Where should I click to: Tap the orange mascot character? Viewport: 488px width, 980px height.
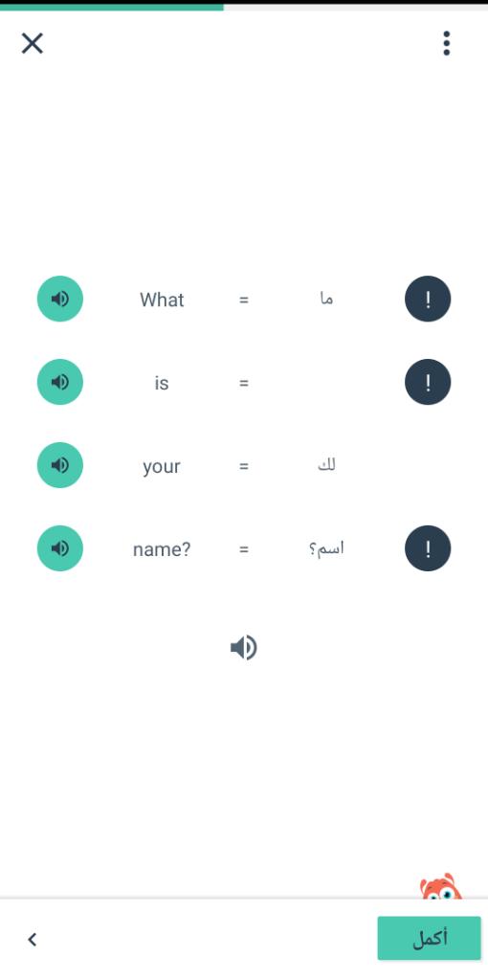[x=441, y=886]
